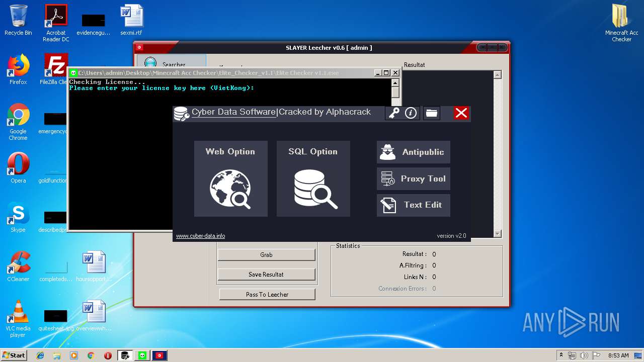Click the clock showing 8:53 AM

coord(618,355)
